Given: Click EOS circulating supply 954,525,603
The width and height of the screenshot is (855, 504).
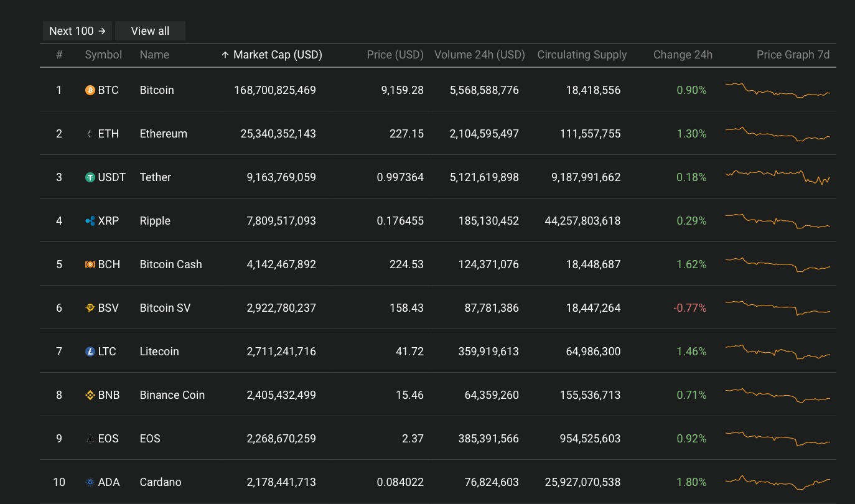Looking at the screenshot, I should (589, 439).
